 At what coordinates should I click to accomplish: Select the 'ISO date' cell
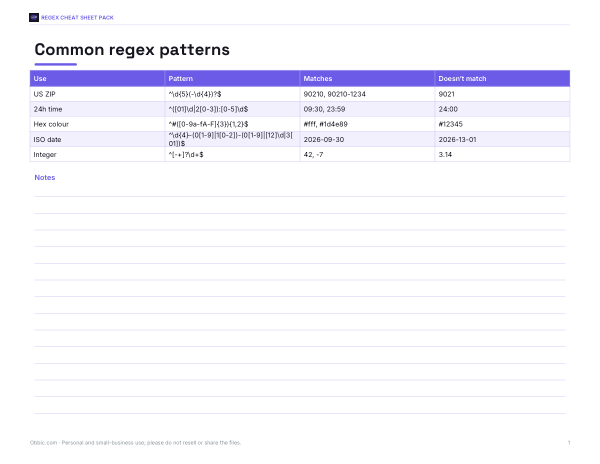[97, 139]
